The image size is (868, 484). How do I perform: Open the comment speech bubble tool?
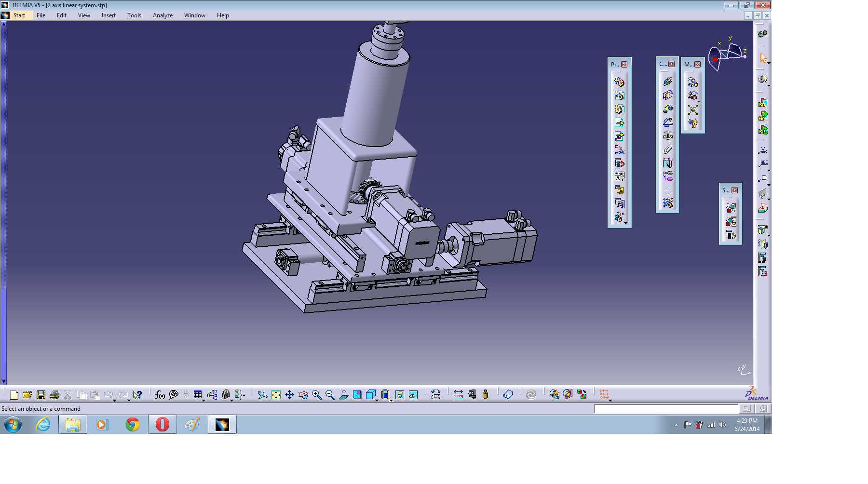point(174,395)
